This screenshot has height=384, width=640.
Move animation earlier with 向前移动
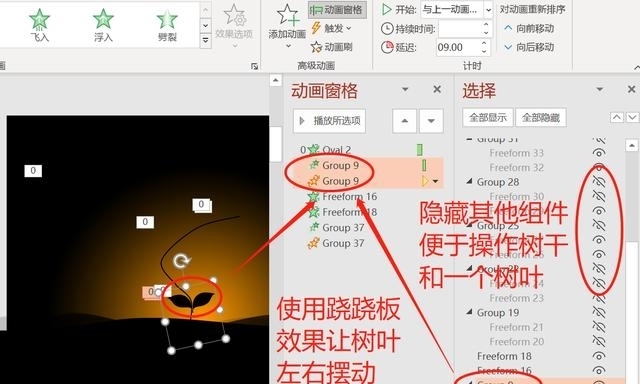tap(529, 28)
